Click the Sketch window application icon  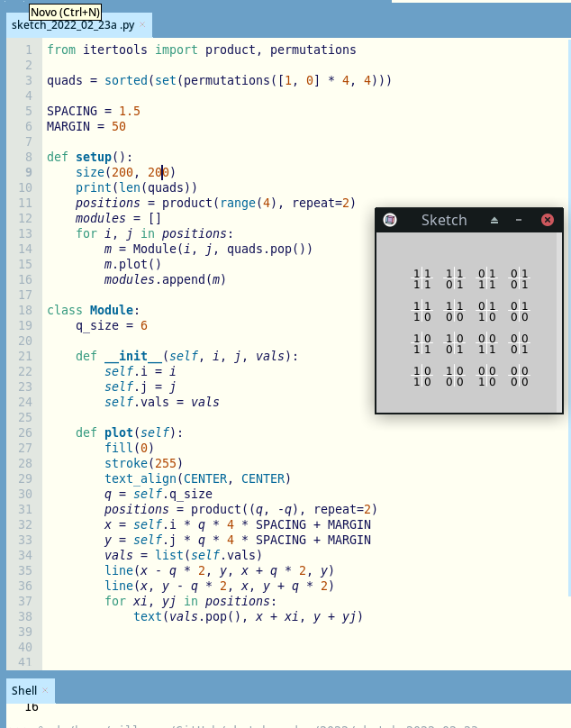point(390,220)
